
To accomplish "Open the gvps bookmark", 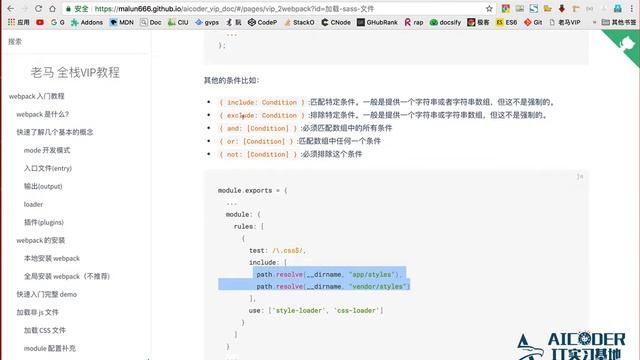I will coord(207,22).
